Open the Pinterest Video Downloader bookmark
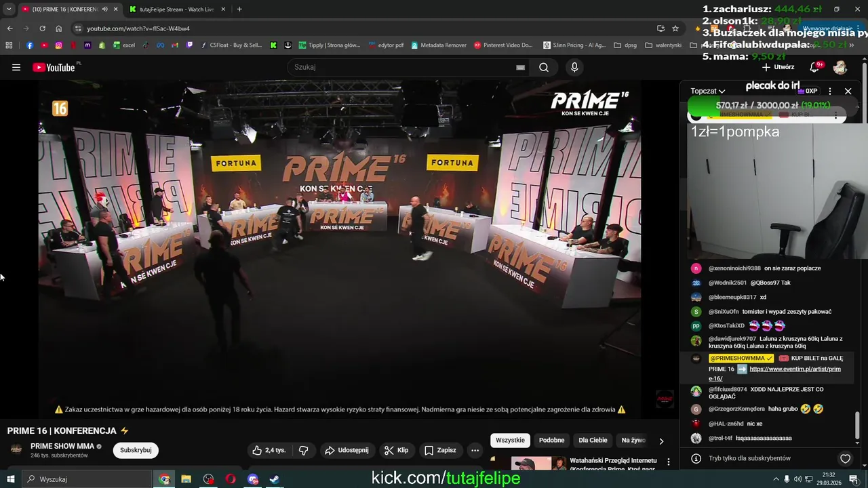 [503, 45]
